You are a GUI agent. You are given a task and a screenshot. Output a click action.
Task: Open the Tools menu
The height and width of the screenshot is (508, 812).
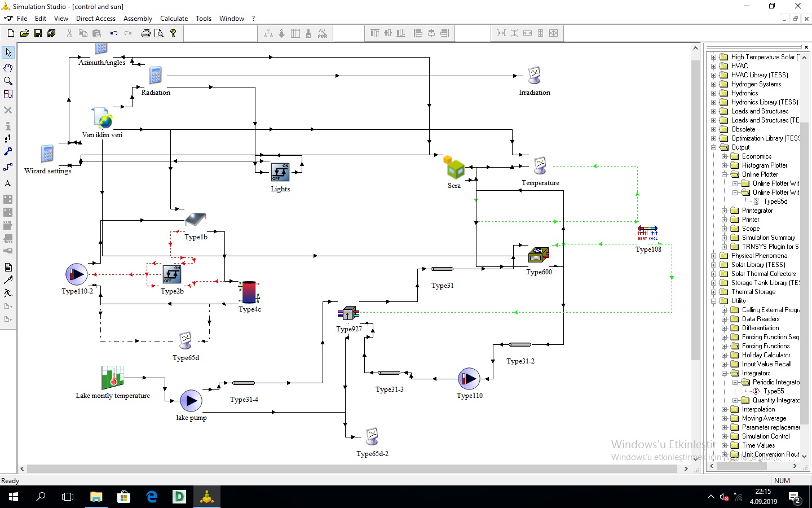(204, 19)
